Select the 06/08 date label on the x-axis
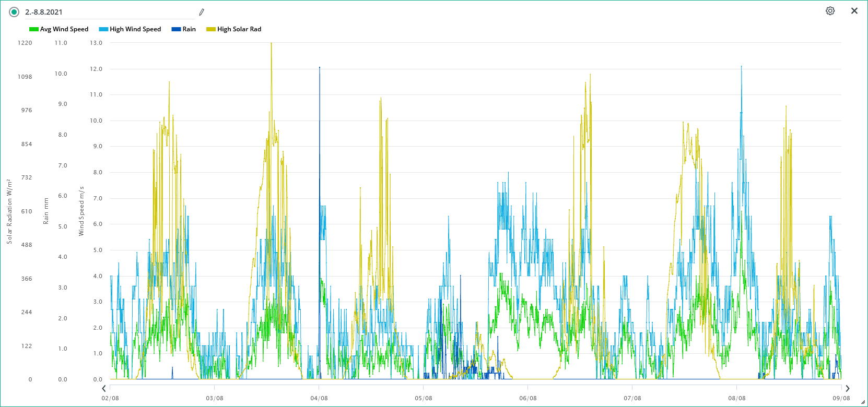The image size is (868, 407). [x=528, y=398]
